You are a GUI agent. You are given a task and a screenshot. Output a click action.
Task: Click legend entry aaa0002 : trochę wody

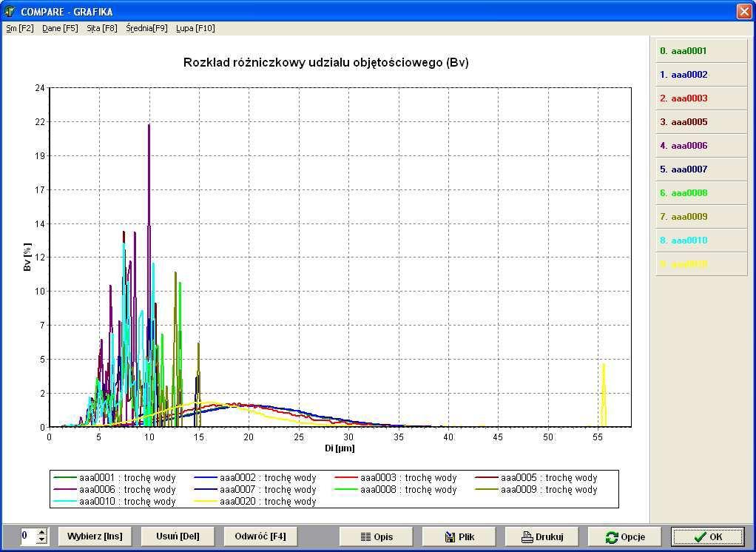pyautogui.click(x=255, y=478)
